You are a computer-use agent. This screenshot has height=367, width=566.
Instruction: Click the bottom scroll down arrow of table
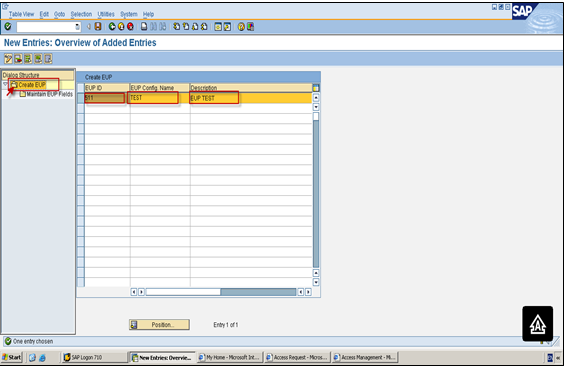point(316,282)
